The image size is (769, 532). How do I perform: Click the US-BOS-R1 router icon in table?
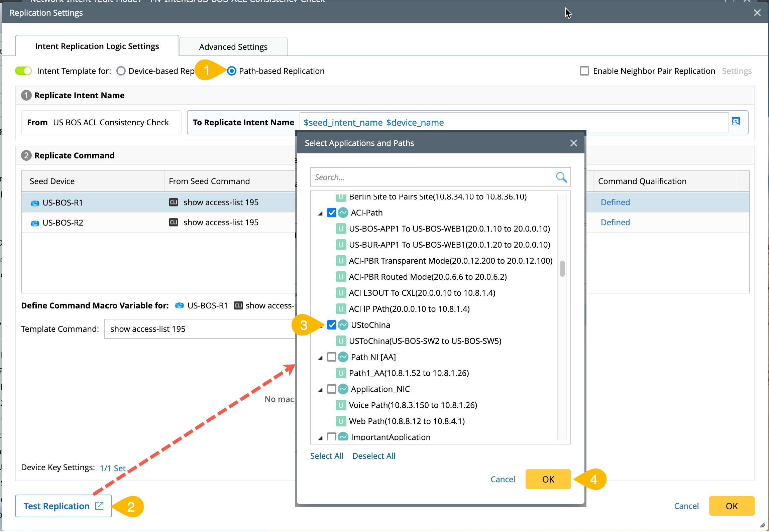(x=35, y=203)
